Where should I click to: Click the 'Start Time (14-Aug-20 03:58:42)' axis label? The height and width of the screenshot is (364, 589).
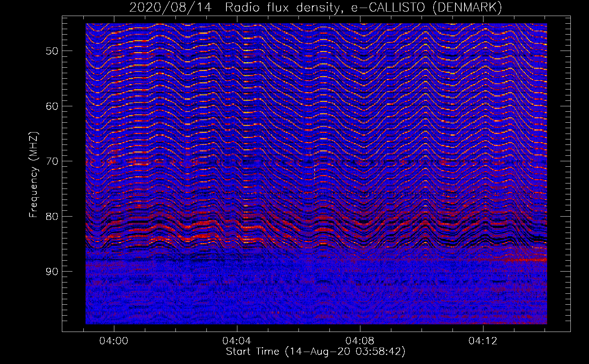click(316, 352)
